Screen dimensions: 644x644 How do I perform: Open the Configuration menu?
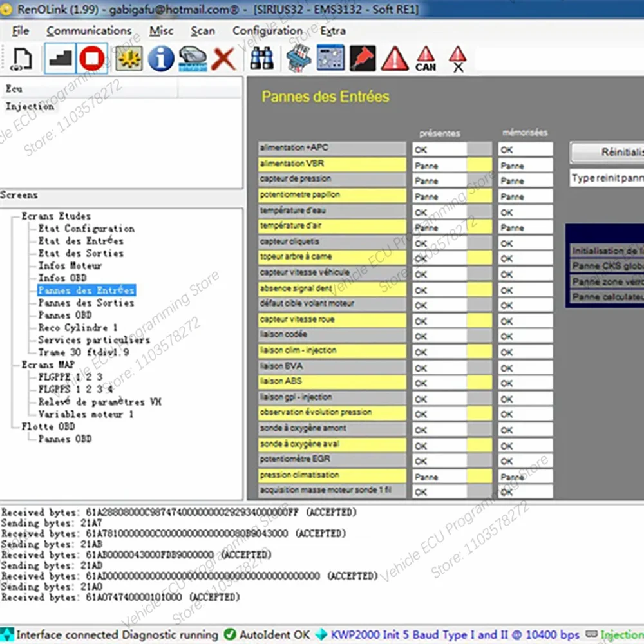click(267, 31)
